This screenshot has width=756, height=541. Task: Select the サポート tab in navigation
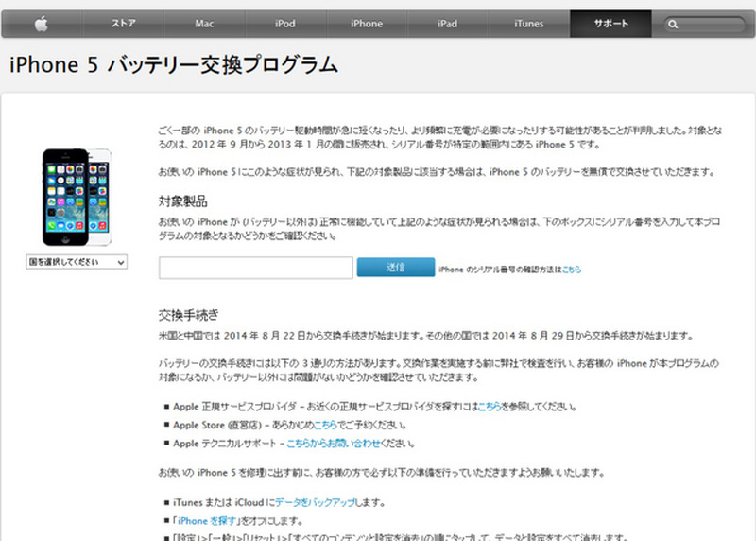pyautogui.click(x=610, y=23)
